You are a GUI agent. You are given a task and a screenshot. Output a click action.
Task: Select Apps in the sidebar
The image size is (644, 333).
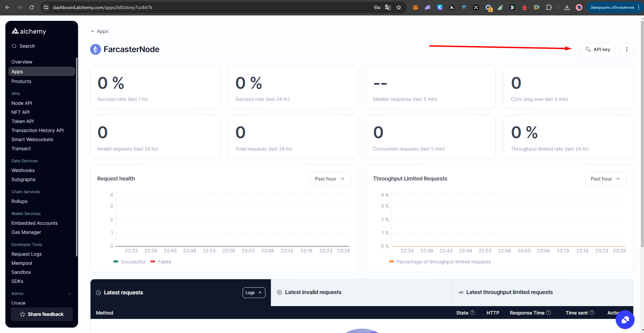click(42, 72)
